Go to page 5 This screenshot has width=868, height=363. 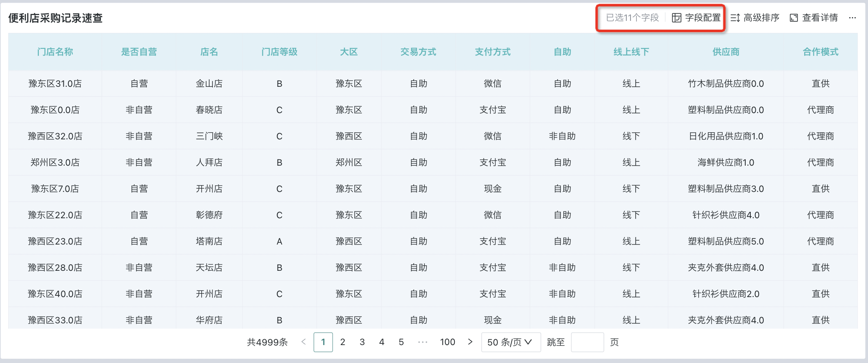click(401, 342)
